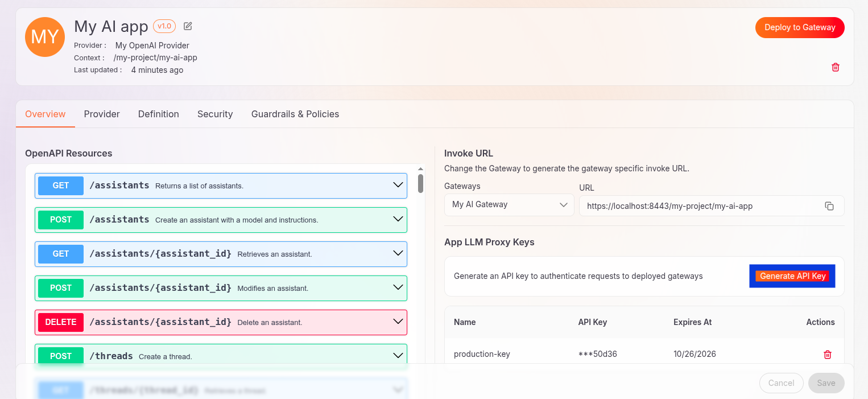Click the Invoke URL heading
The image size is (868, 399).
469,153
